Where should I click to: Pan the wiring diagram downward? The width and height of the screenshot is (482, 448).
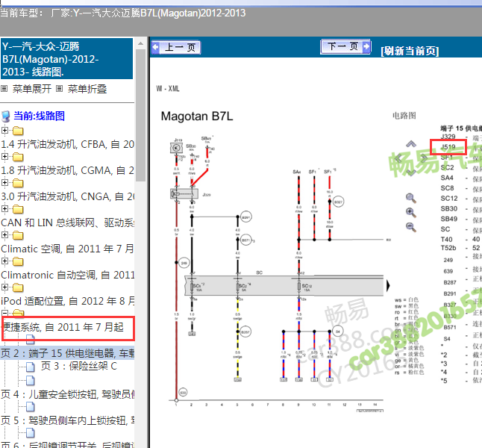(411, 172)
